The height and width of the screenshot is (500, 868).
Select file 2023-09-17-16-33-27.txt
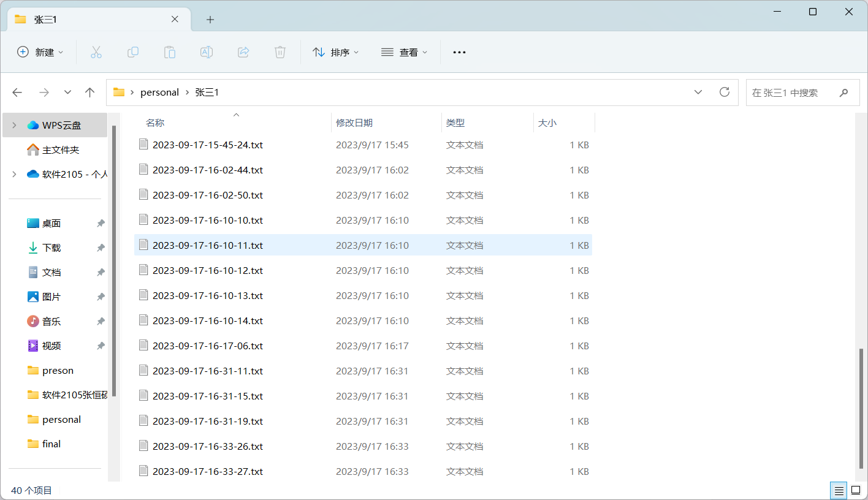[x=363, y=471]
